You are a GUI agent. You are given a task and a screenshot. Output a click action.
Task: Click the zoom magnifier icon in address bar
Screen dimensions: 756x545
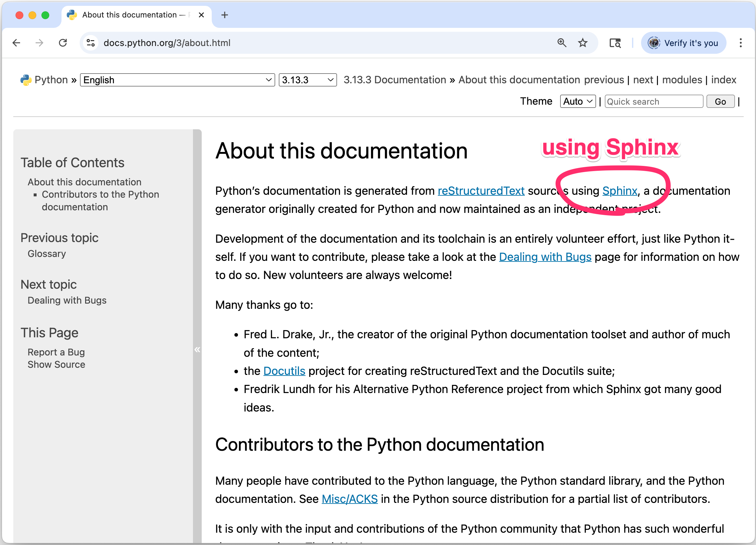[x=562, y=43]
